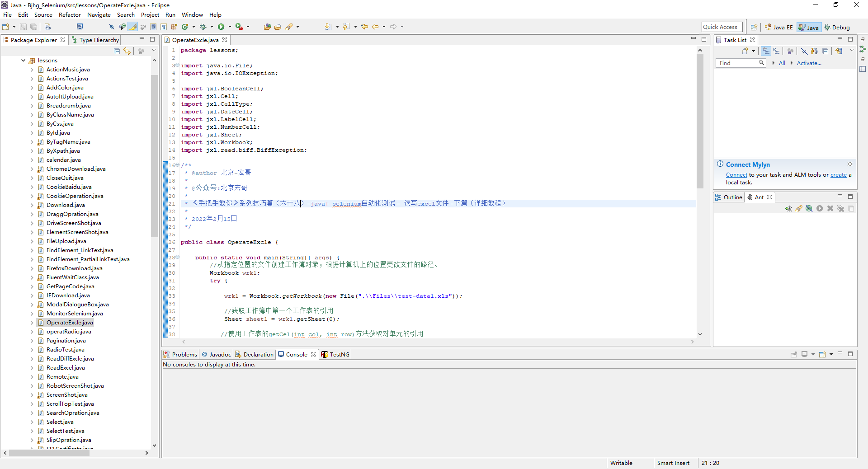Image resolution: width=868 pixels, height=469 pixels.
Task: Switch to the Outline tab
Action: click(729, 197)
